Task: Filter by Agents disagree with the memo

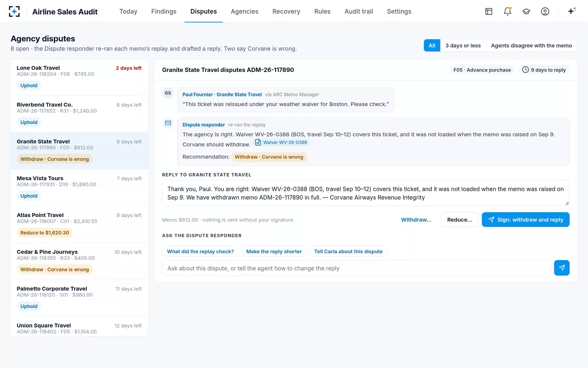Action: 531,45
